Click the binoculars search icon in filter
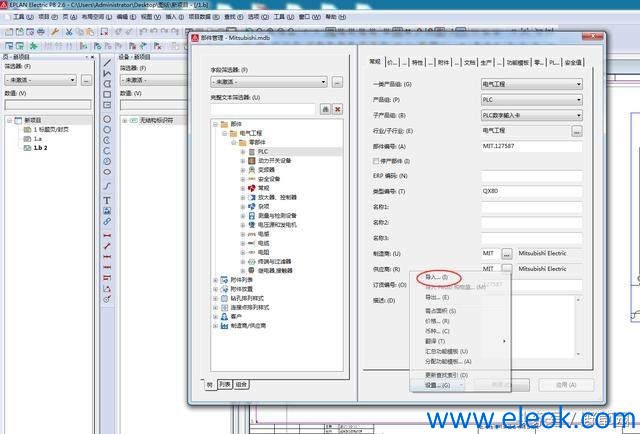This screenshot has width=640, height=434. 325,109
